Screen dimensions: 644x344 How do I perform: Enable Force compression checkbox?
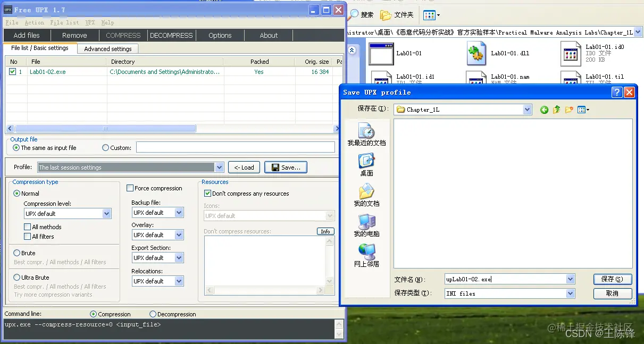[x=130, y=188]
